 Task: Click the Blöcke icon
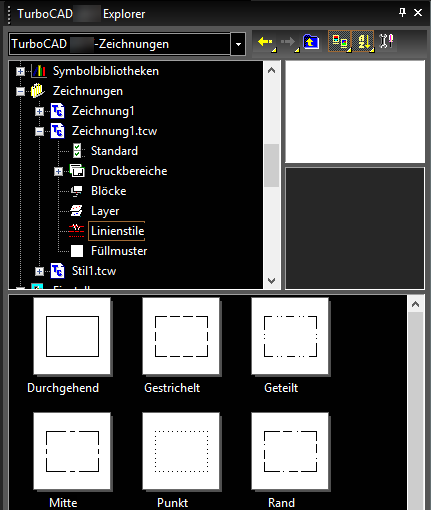tap(77, 191)
